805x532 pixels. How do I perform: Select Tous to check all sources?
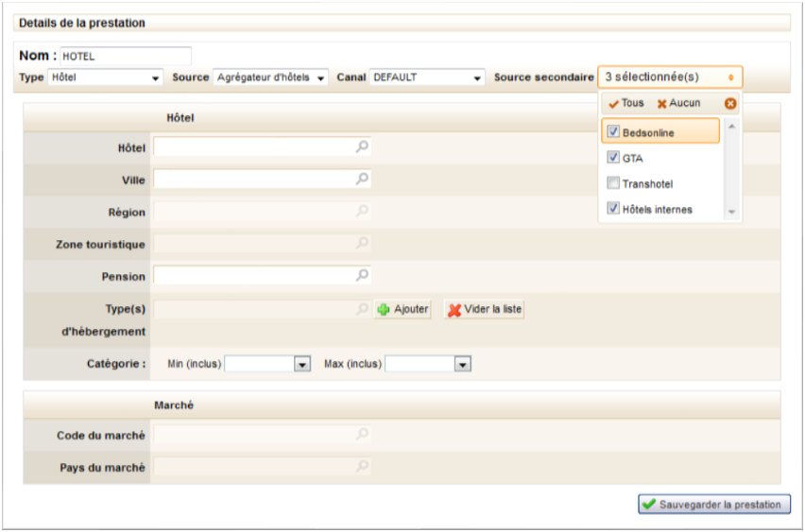point(625,103)
